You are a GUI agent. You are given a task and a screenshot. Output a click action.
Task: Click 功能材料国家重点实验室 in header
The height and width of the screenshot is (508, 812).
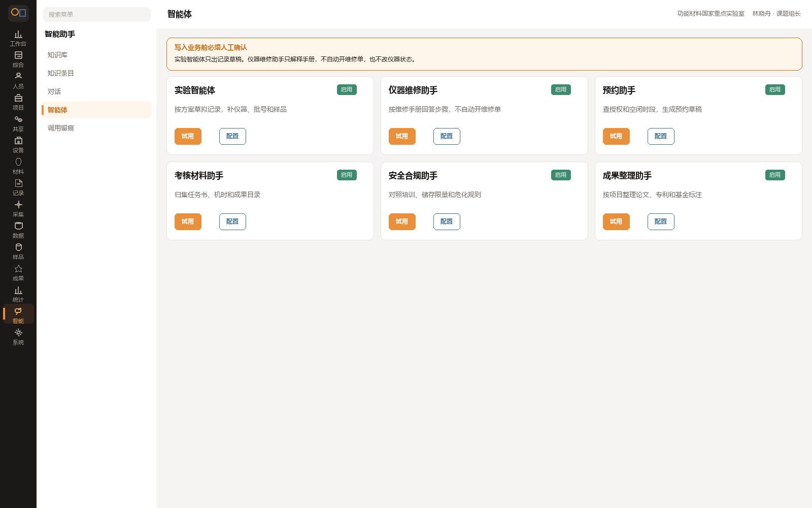[710, 14]
